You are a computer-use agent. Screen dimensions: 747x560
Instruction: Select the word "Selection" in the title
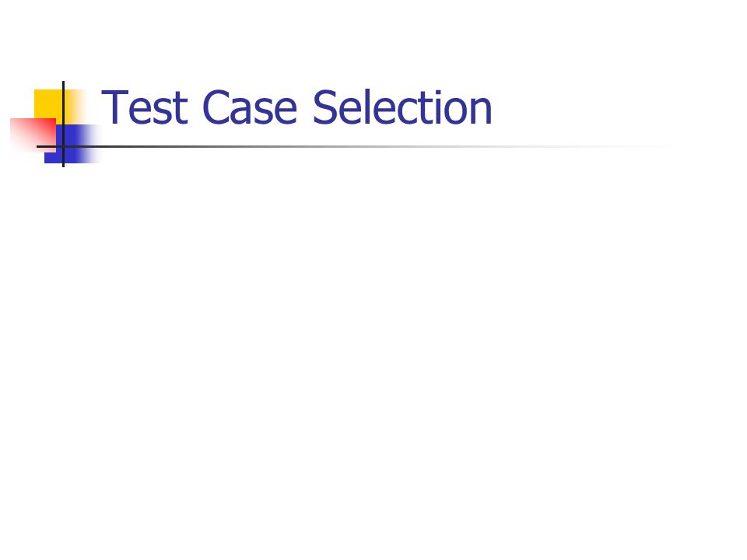coord(402,107)
